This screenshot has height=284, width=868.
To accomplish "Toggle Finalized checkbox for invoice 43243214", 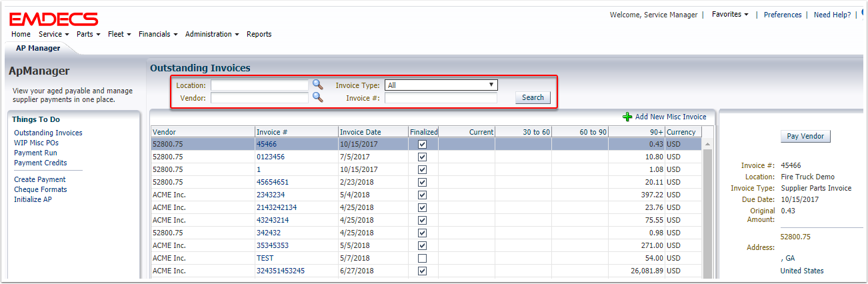I will (422, 221).
